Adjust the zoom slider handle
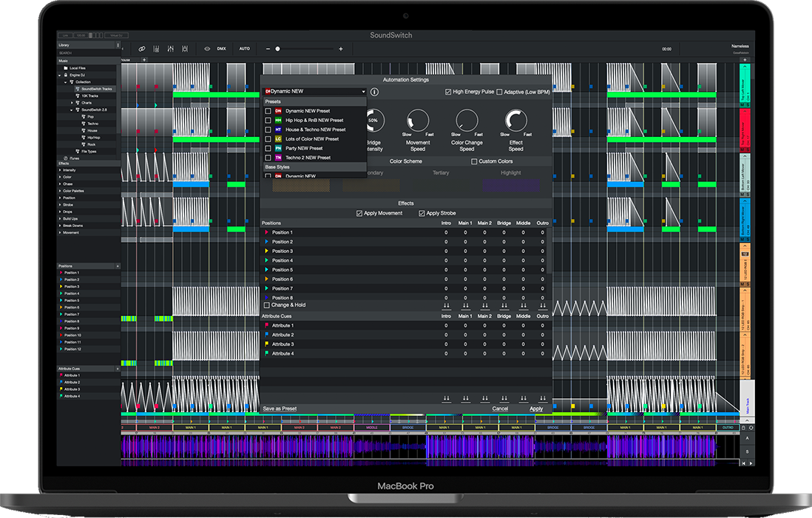 coord(277,49)
